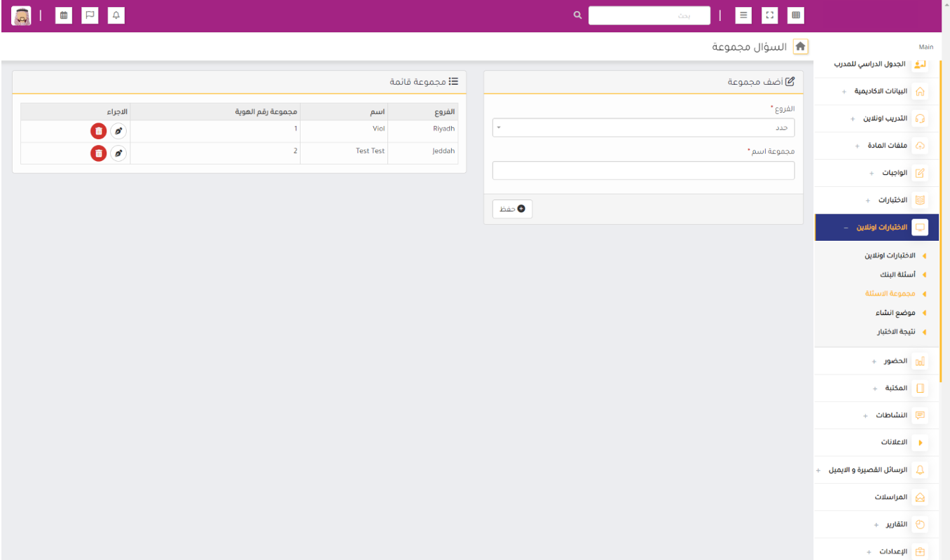Click the delete icon for Riyadh row

(x=99, y=131)
